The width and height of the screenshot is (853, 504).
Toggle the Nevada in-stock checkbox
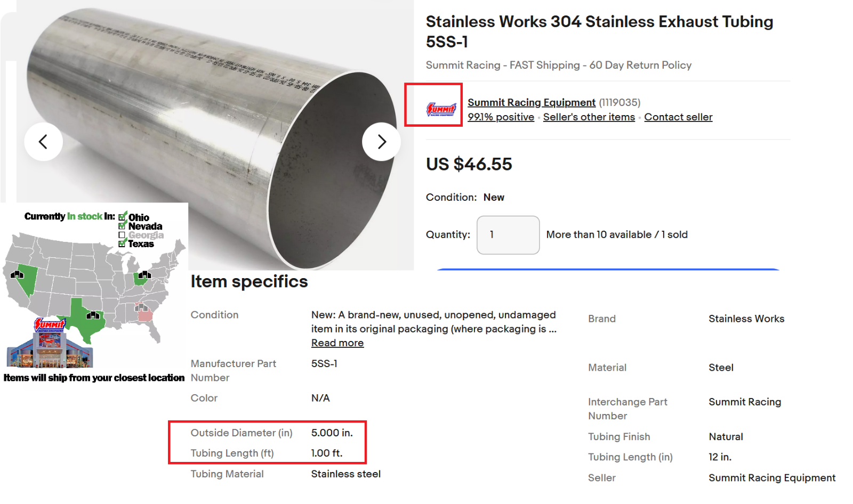pos(122,226)
